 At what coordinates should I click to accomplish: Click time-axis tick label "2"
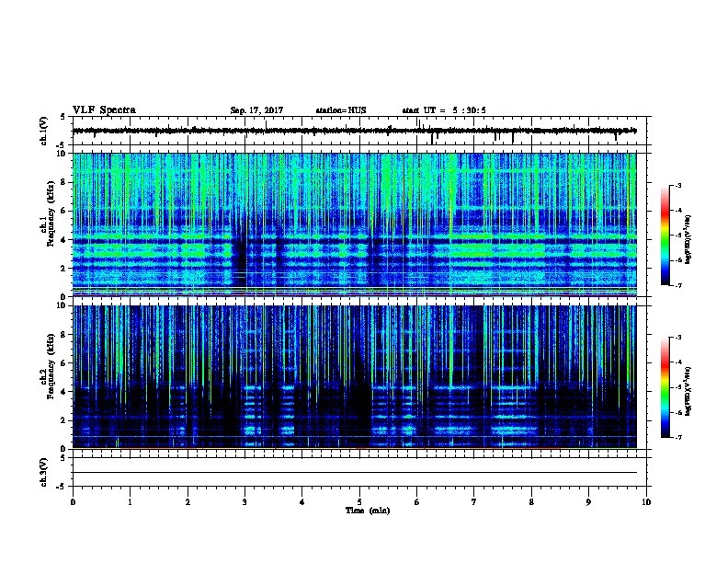click(x=188, y=502)
